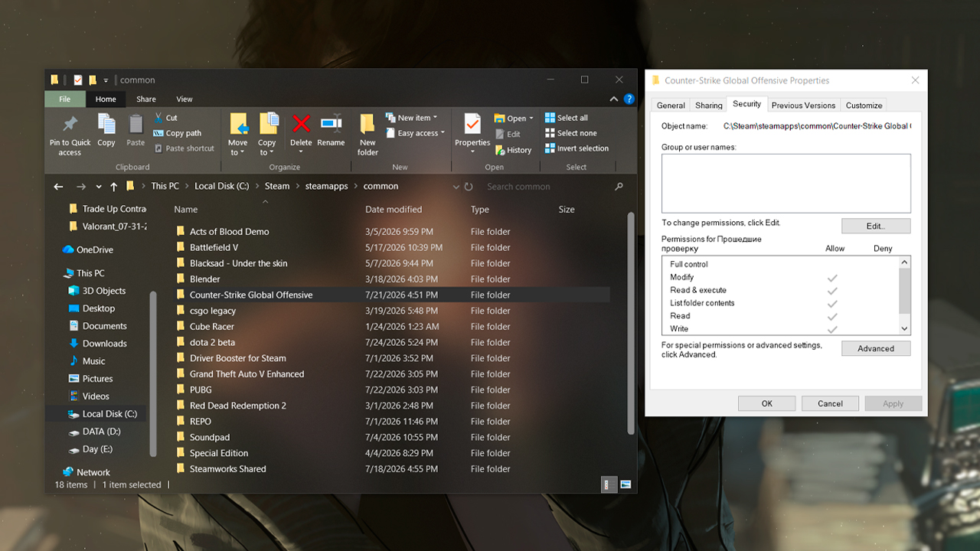This screenshot has height=551, width=980.
Task: Open the Quick Access Toolbar customize arrow
Action: (106, 80)
